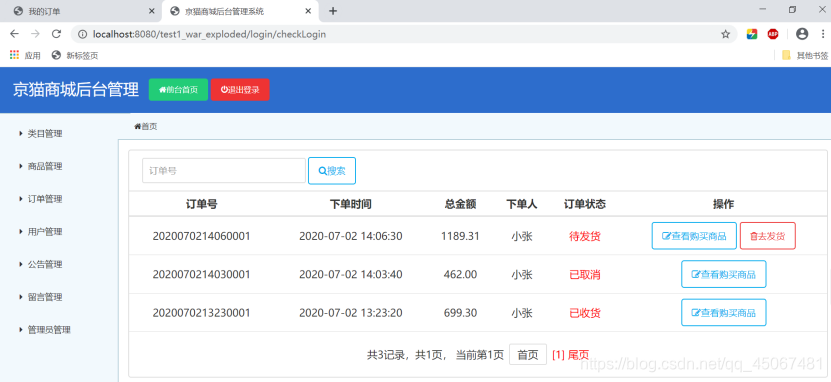Reload the page with the refresh icon
Image resolution: width=831 pixels, height=382 pixels.
(56, 34)
